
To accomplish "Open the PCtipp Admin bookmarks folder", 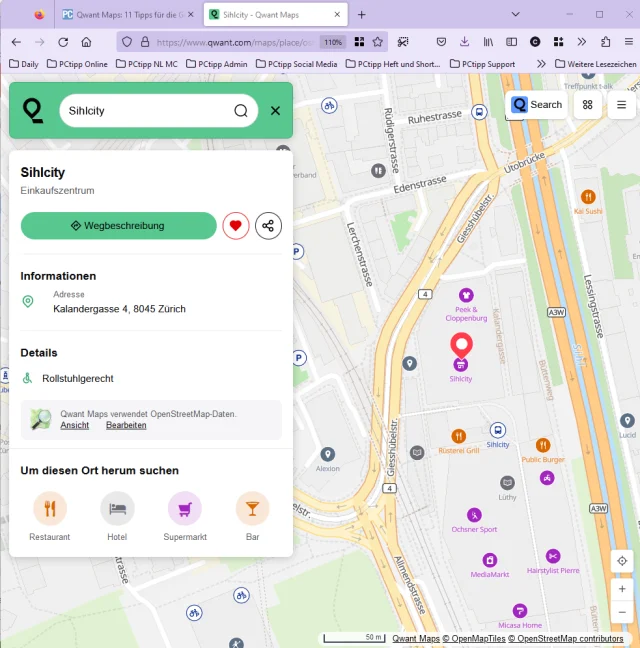I will [217, 64].
